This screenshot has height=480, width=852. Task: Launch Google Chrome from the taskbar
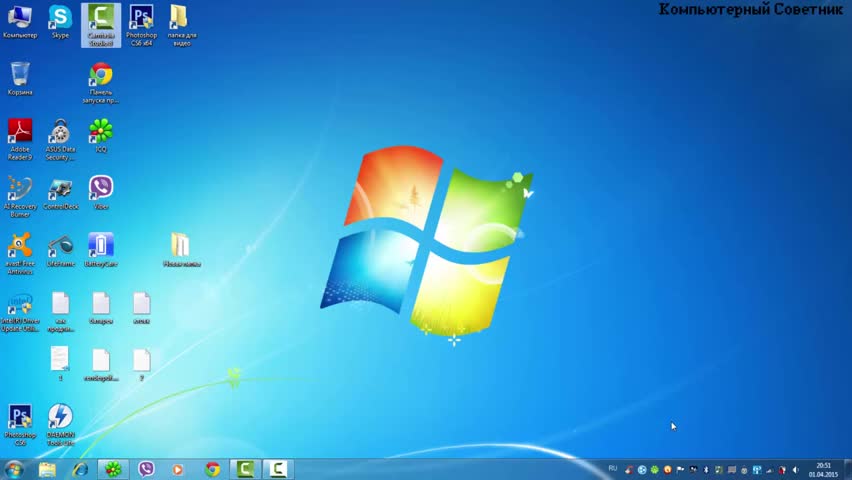click(x=212, y=469)
